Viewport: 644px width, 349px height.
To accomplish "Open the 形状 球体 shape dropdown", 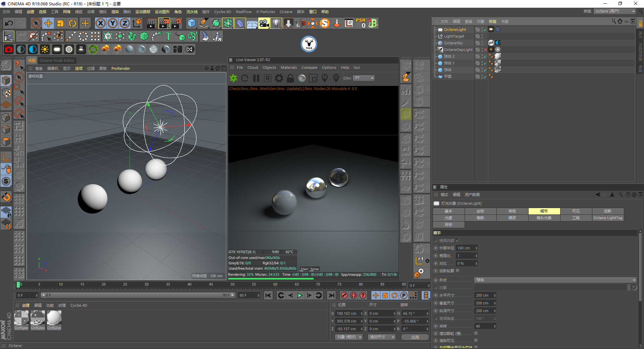I will click(x=555, y=280).
